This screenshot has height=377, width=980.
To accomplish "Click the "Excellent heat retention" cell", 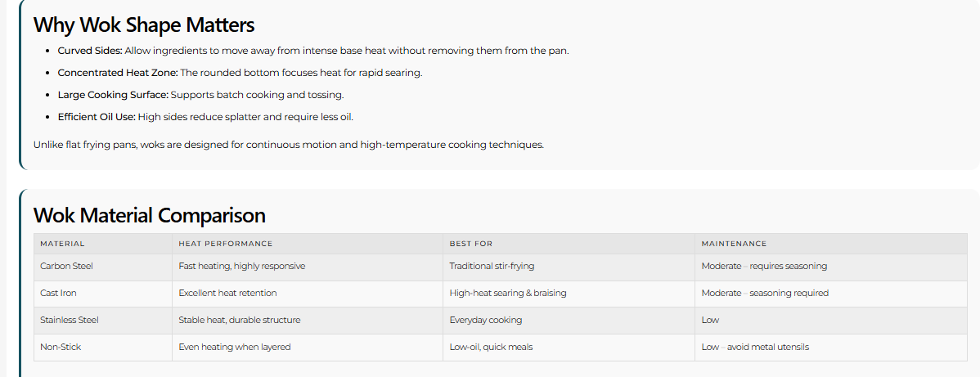I will tap(227, 293).
